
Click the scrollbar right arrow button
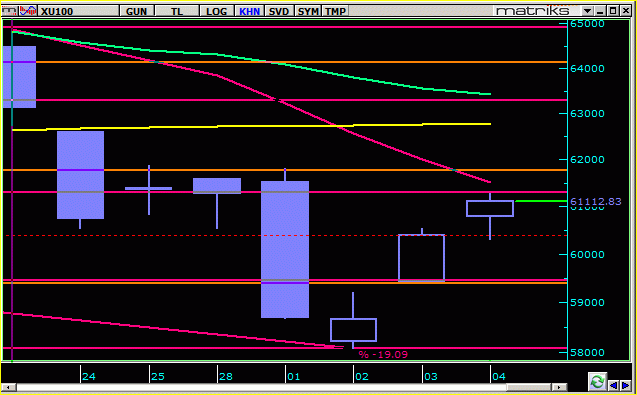tap(560, 388)
